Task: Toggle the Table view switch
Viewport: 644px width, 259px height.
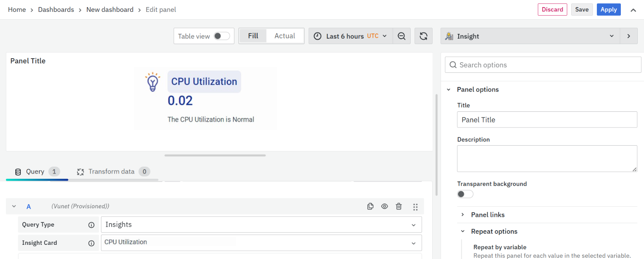Action: (x=222, y=36)
